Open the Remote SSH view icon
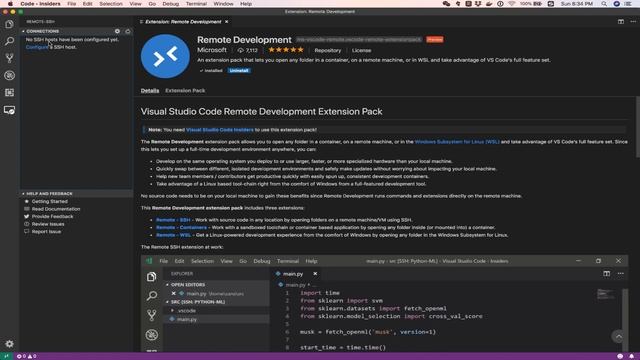The width and height of the screenshot is (640, 360). pyautogui.click(x=9, y=110)
